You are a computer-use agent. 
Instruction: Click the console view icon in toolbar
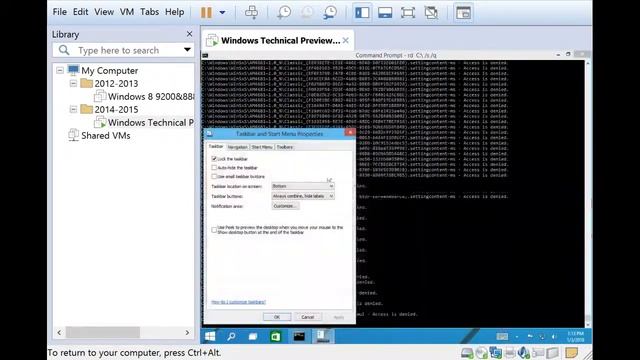click(463, 13)
